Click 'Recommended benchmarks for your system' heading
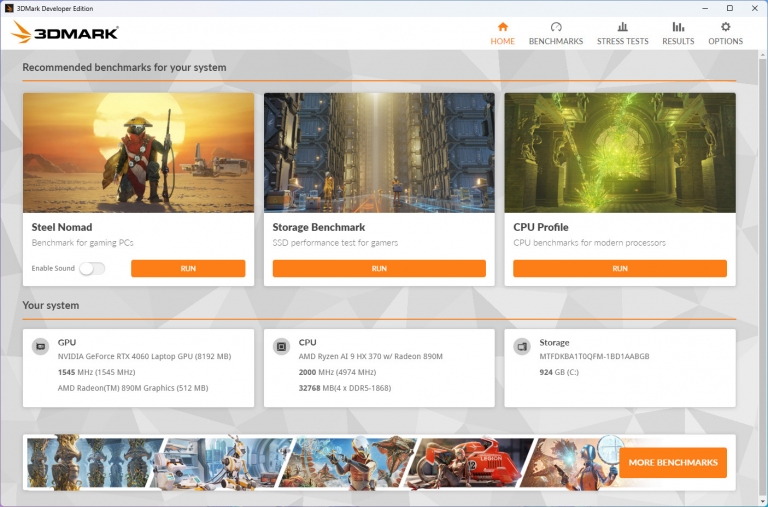The image size is (768, 507). click(x=124, y=68)
